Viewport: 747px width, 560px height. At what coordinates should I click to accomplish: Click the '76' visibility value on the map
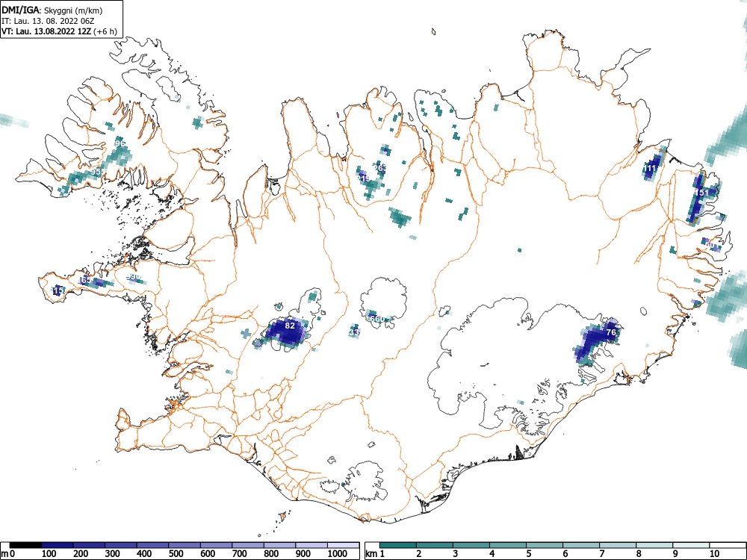(611, 332)
